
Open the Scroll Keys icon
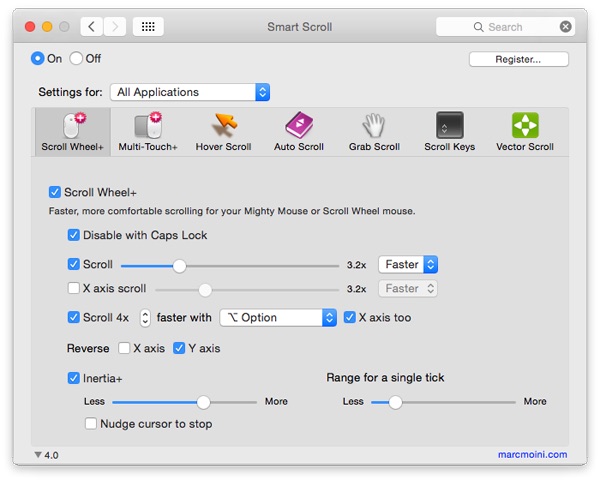(x=450, y=125)
